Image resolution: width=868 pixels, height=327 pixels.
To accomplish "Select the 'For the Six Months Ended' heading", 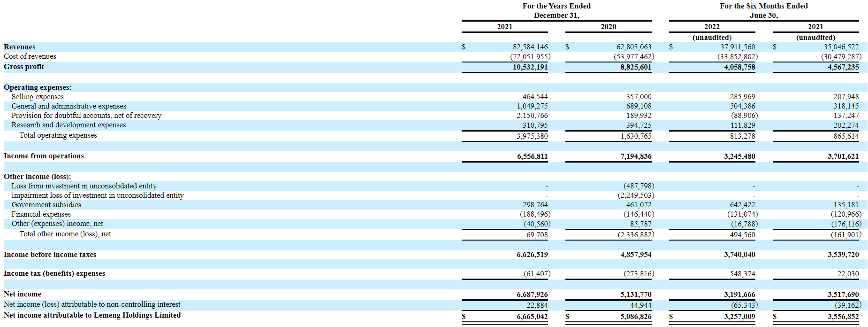I will point(763,6).
